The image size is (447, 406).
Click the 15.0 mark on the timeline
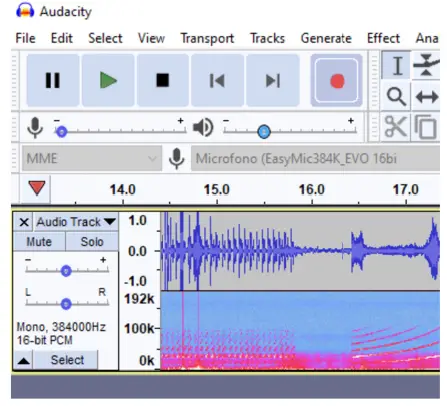tap(217, 190)
